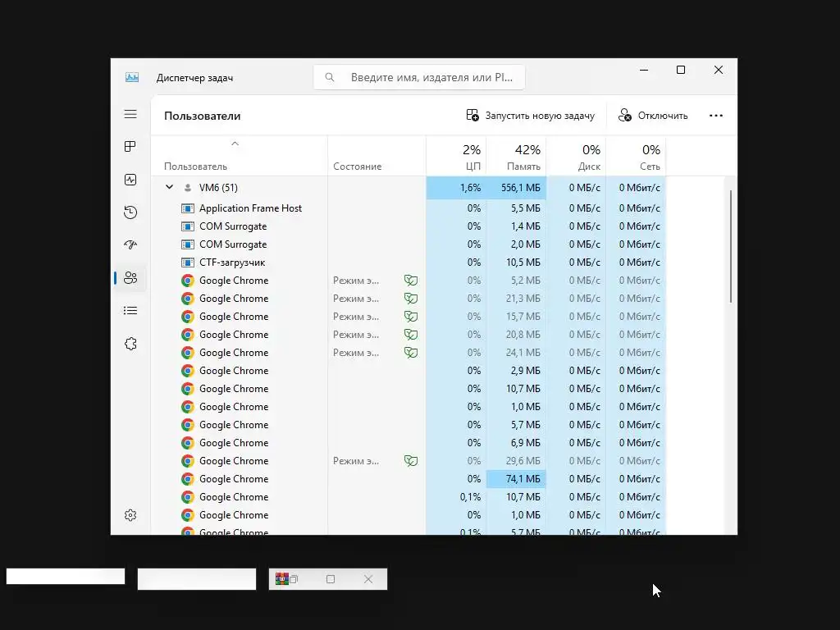
Task: Click the Отключить button
Action: pyautogui.click(x=653, y=116)
